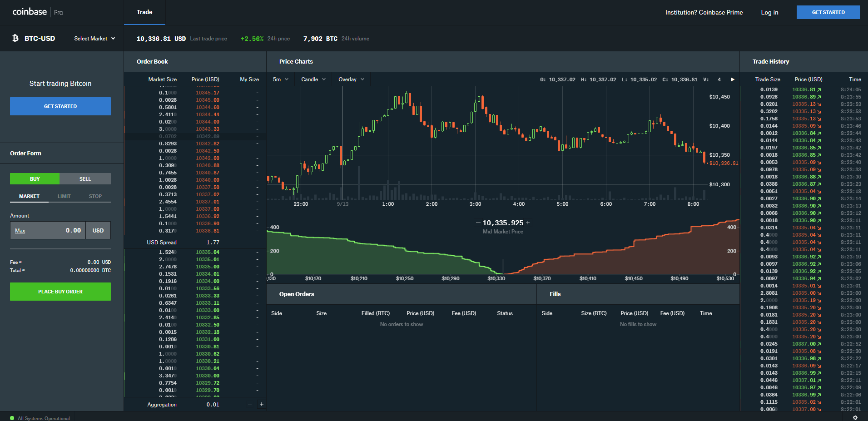Click the down arrow on 8:23:46 trade
868x421 pixels.
(x=819, y=126)
